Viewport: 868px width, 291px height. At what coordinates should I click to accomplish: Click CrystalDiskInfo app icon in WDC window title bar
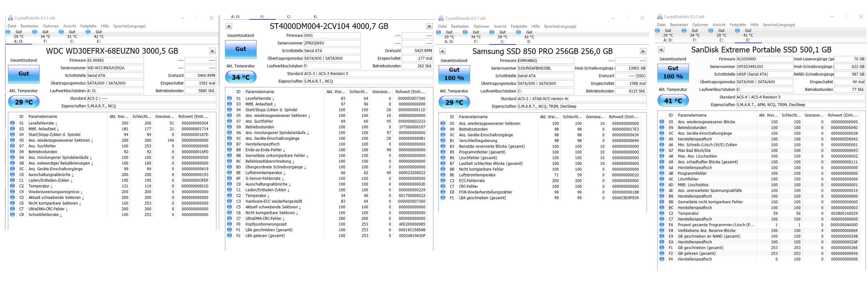tap(10, 18)
